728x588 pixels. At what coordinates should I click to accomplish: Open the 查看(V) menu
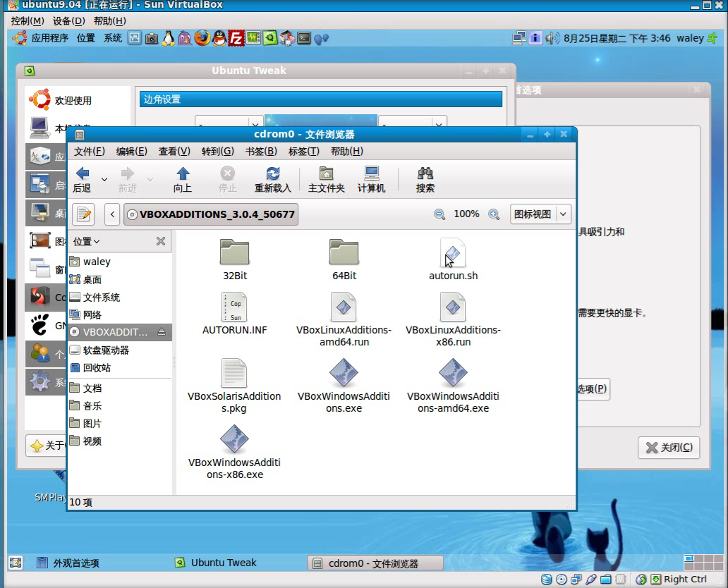[x=174, y=152]
